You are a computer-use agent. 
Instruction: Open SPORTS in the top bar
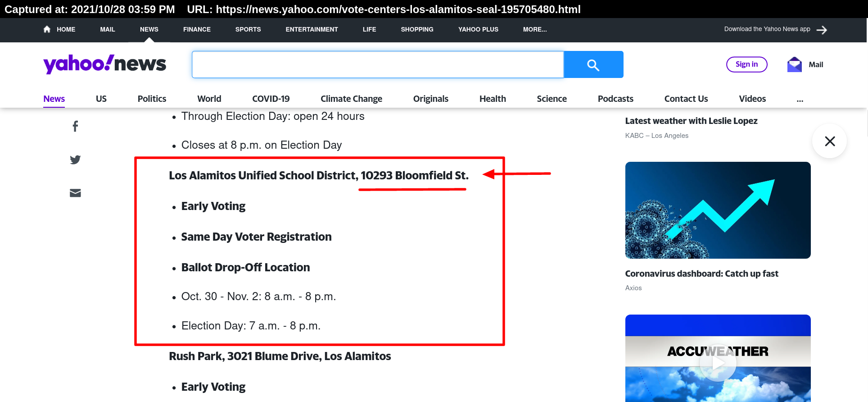coord(248,29)
